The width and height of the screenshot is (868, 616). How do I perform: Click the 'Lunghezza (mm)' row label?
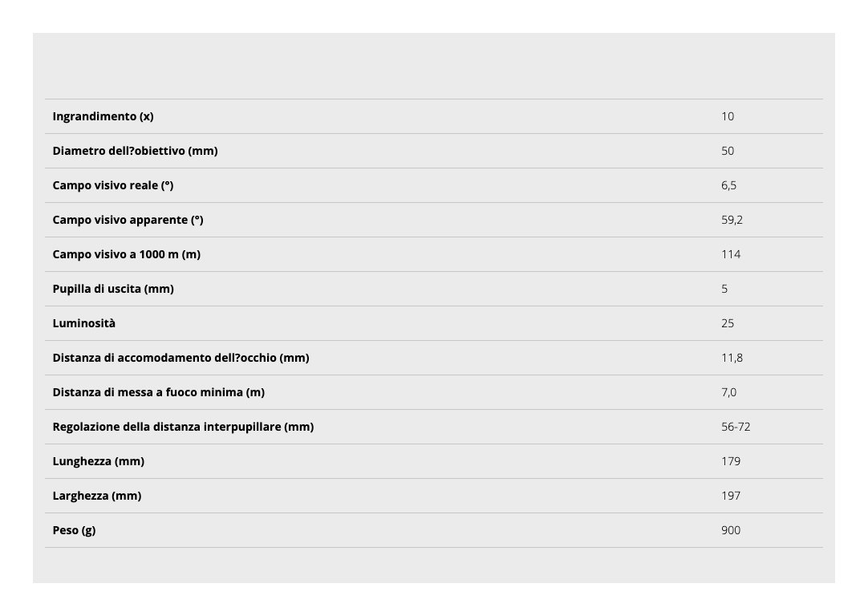99,461
